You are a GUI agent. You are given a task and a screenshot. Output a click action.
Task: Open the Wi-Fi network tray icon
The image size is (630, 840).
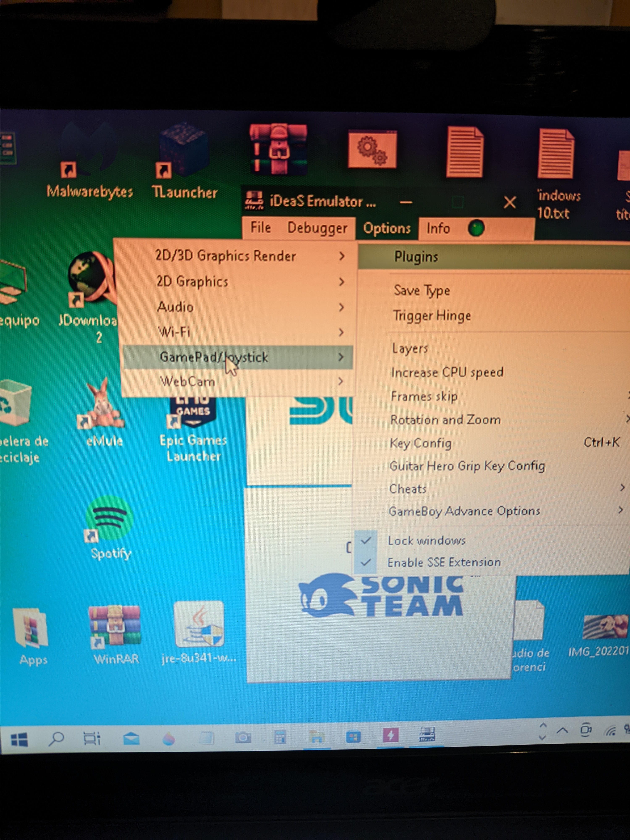[610, 730]
